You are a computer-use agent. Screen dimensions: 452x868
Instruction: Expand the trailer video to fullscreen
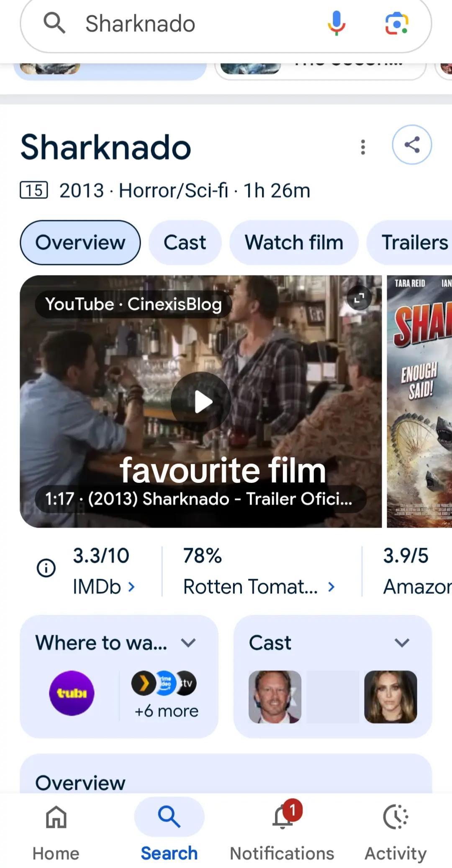coord(359,298)
